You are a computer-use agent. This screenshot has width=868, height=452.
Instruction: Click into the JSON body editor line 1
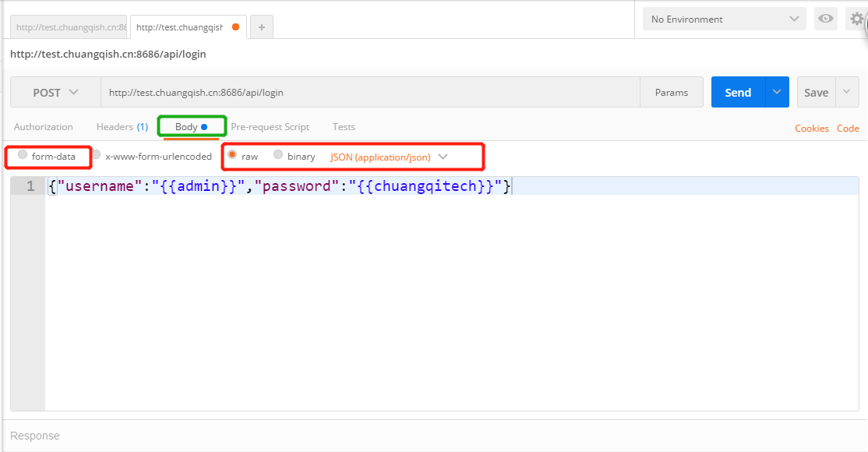[x=452, y=186]
